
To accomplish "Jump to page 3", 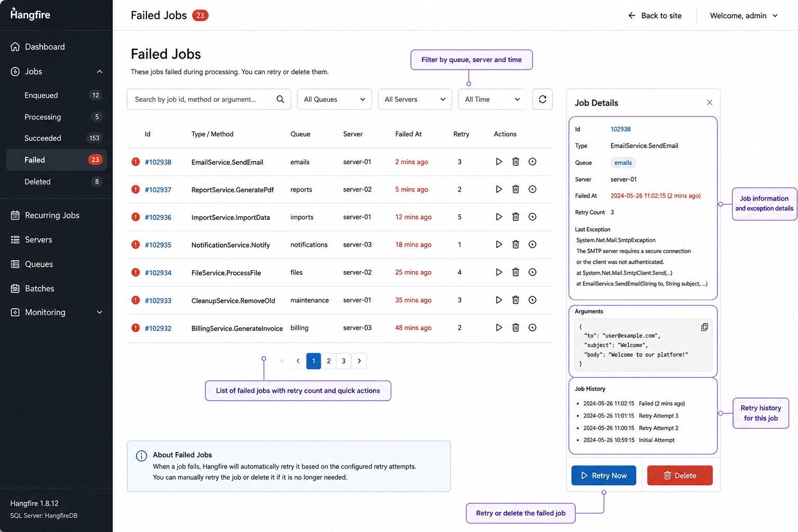I will [344, 361].
